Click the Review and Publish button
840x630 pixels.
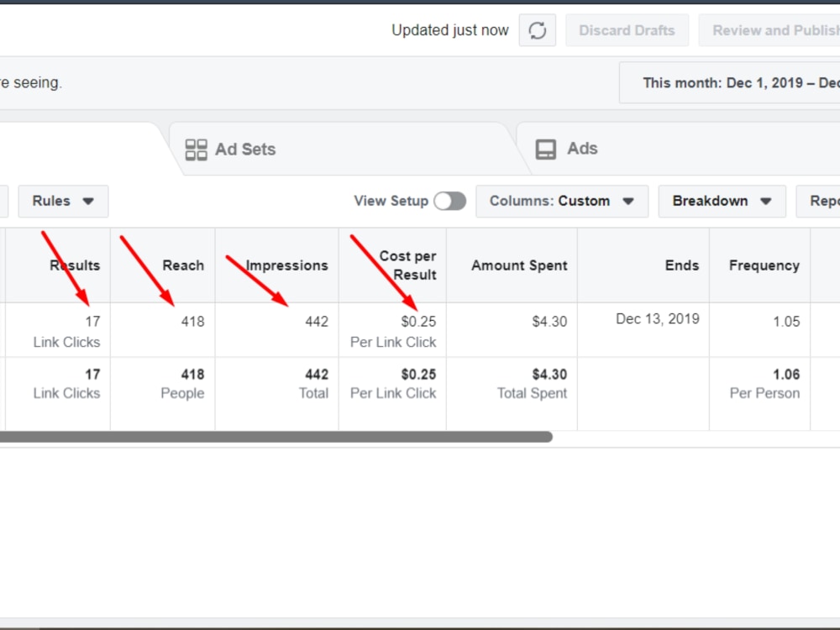pyautogui.click(x=769, y=30)
